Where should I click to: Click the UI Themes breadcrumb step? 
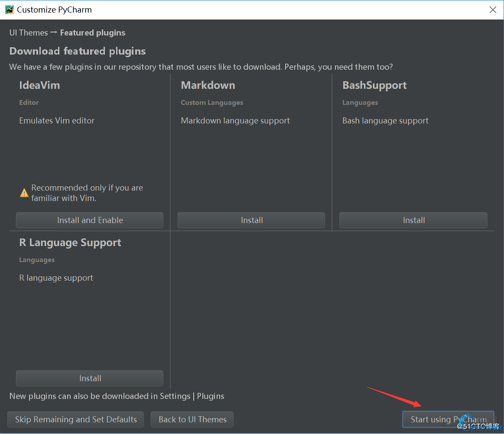29,33
